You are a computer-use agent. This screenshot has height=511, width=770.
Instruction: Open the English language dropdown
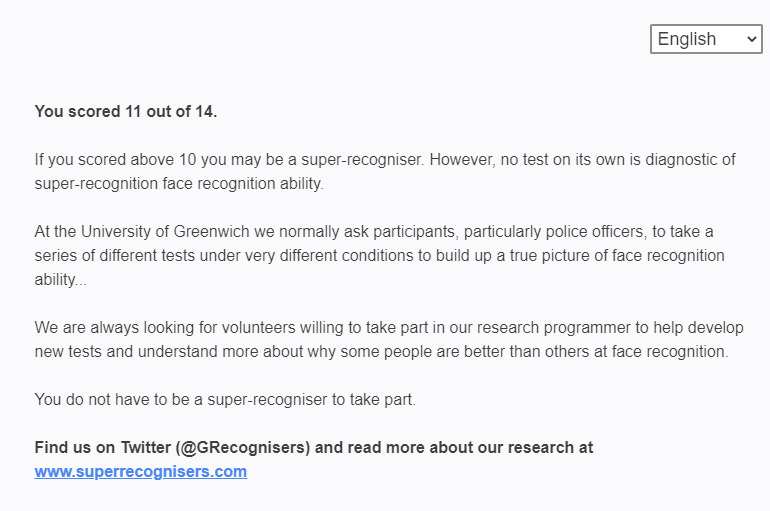[x=706, y=39]
